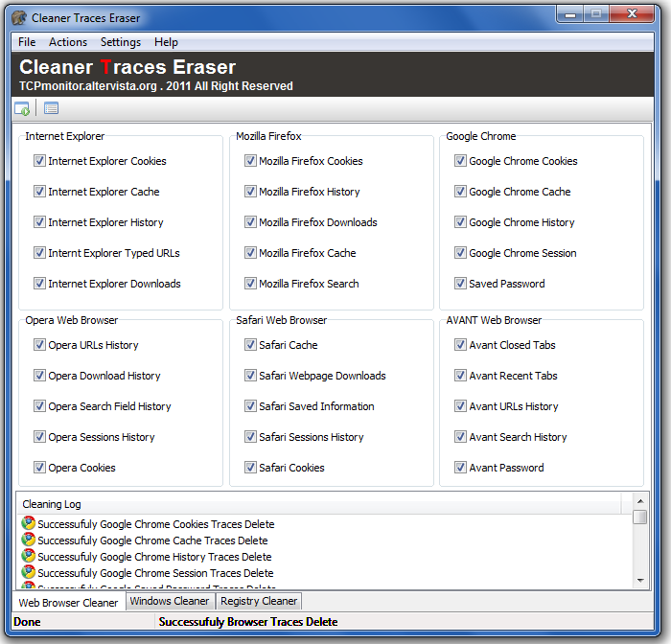Screen dimensions: 671x644
Task: Click the list view toolbar icon
Action: 52,108
